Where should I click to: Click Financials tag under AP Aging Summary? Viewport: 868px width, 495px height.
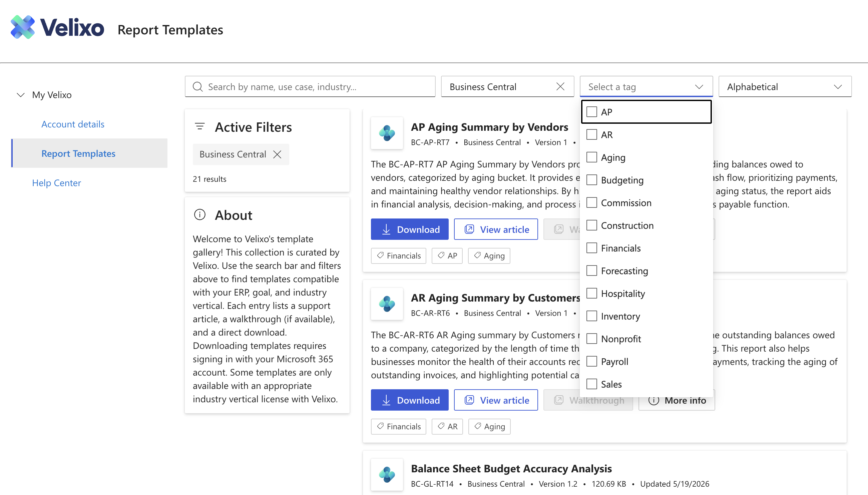click(x=398, y=256)
